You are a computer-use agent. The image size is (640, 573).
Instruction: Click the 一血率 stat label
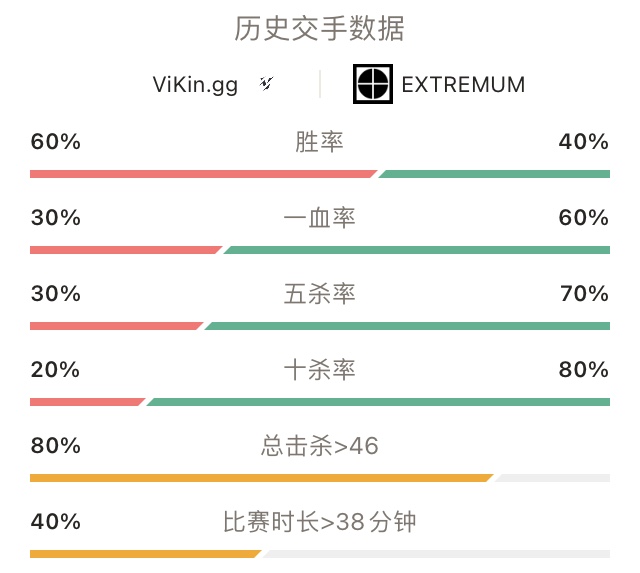tap(319, 218)
